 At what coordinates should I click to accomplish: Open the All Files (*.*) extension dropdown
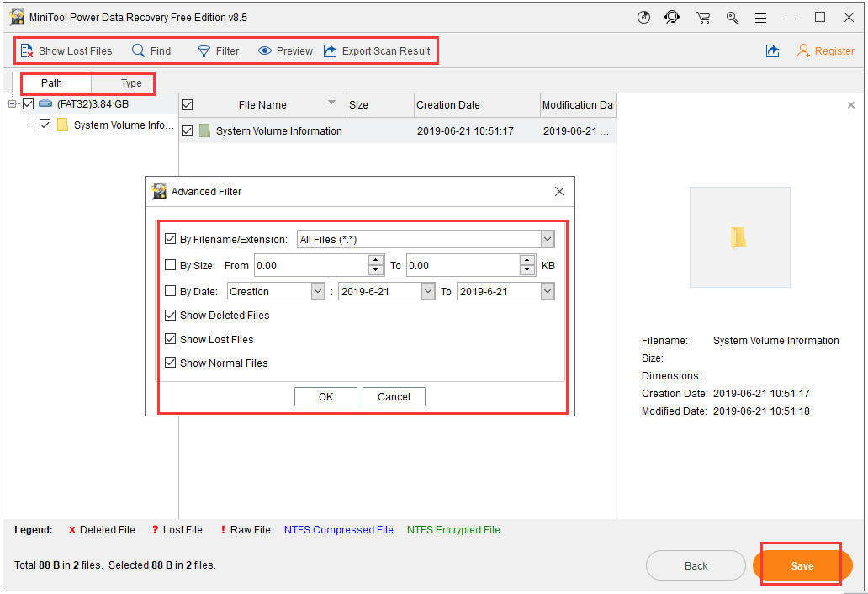[548, 240]
